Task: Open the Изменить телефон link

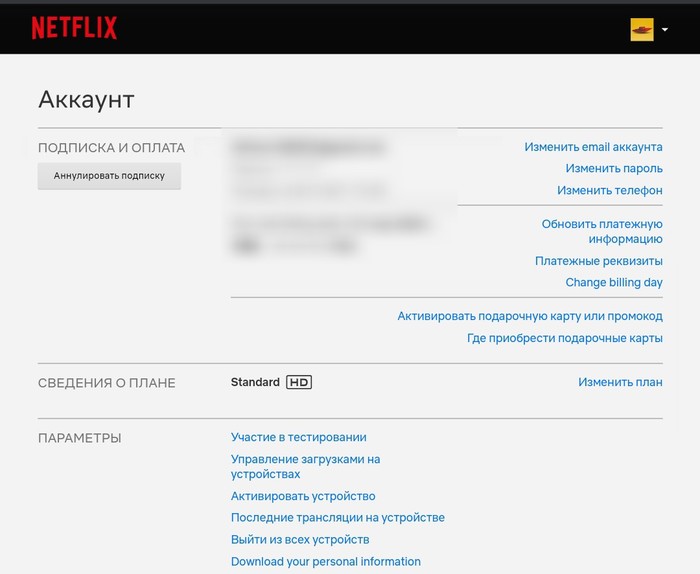Action: 609,190
